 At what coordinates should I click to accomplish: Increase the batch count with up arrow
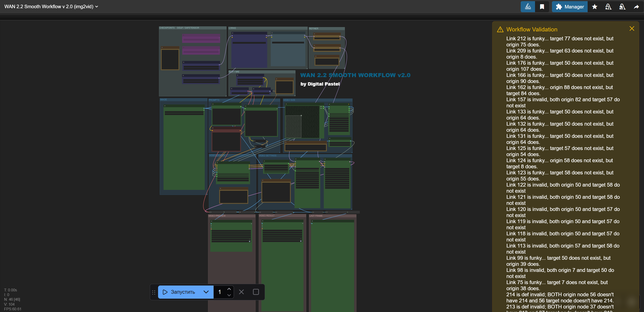tap(229, 289)
